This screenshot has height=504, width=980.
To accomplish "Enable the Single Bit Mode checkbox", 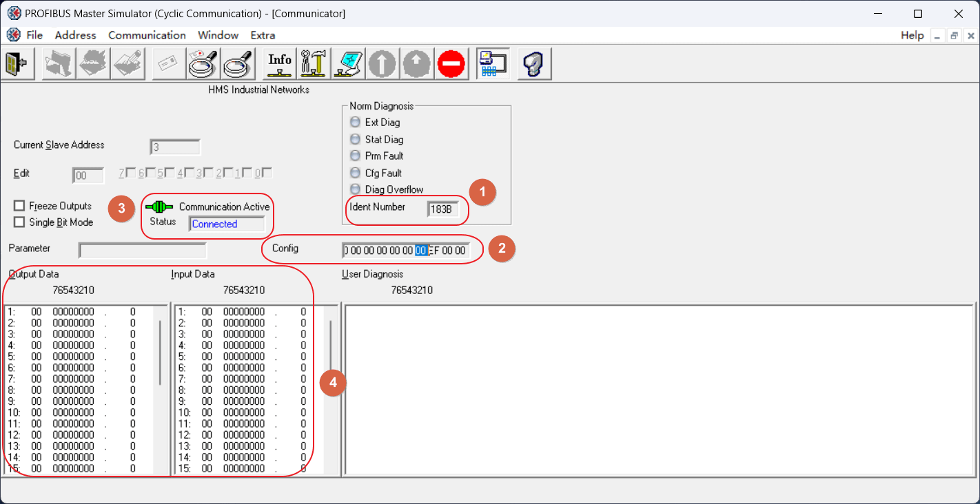I will (x=19, y=222).
